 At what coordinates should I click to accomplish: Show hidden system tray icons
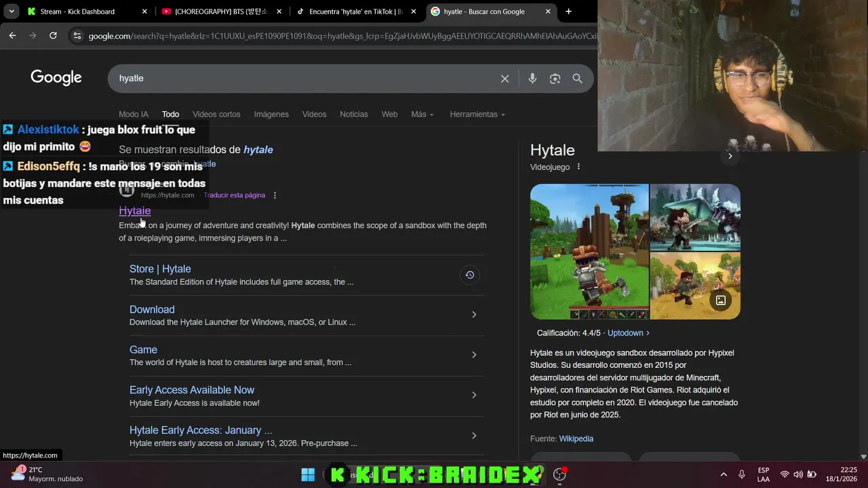pos(724,474)
